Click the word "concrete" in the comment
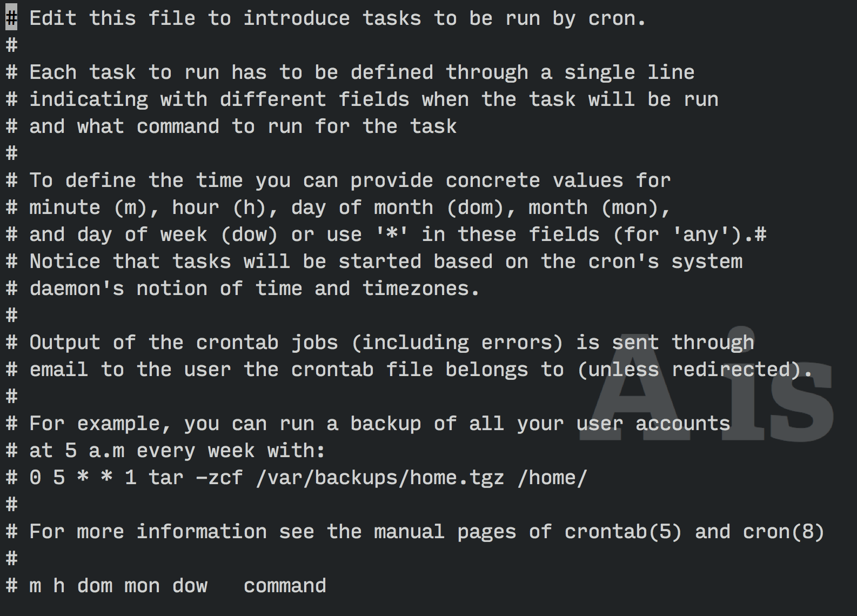 [x=492, y=180]
